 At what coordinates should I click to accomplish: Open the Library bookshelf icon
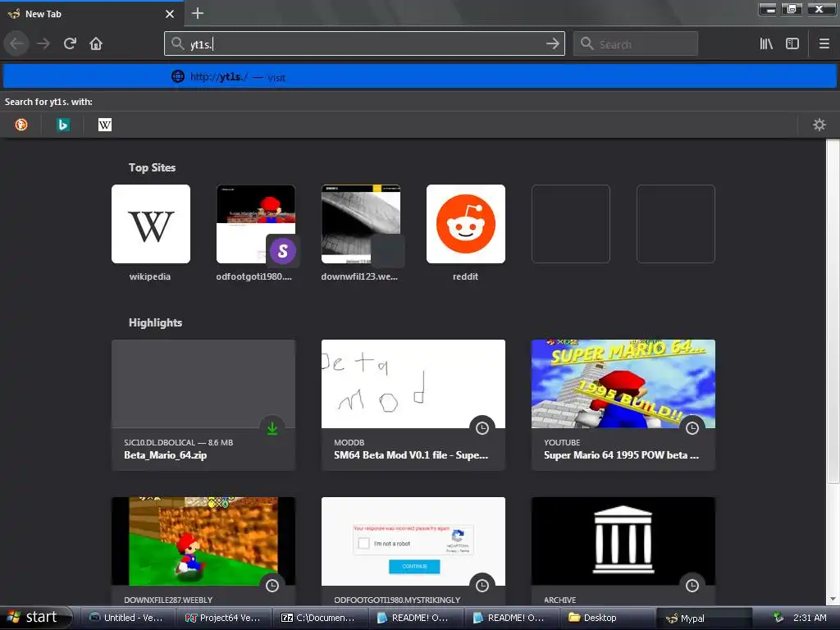(766, 43)
